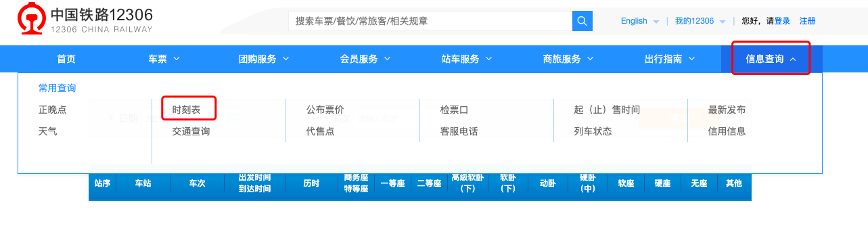Click the 硬卧（中） column header

588,183
